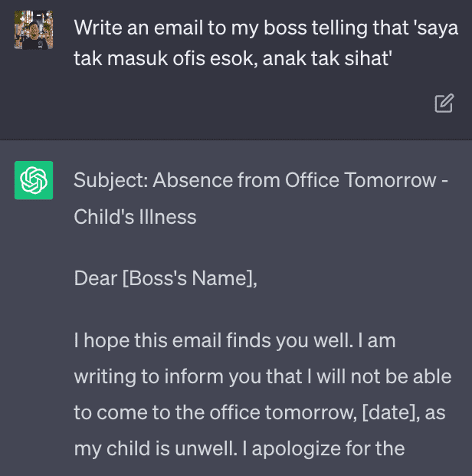
Task: Click the line 'I hope this email finds'
Action: [x=172, y=340]
